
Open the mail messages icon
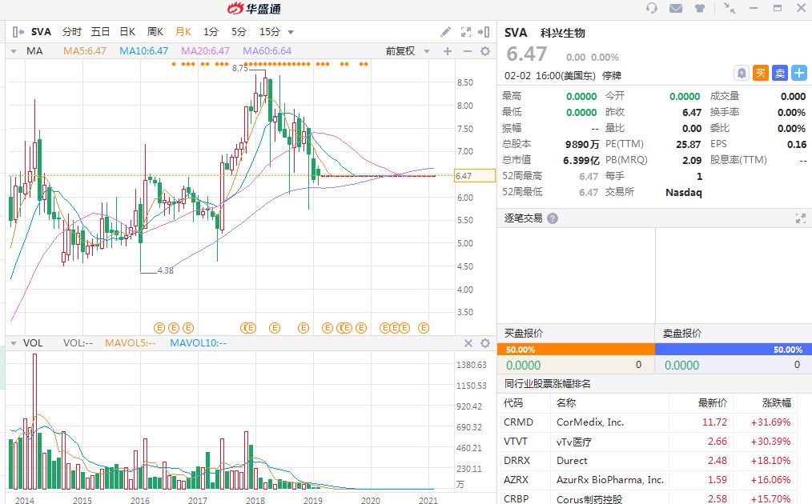point(676,9)
